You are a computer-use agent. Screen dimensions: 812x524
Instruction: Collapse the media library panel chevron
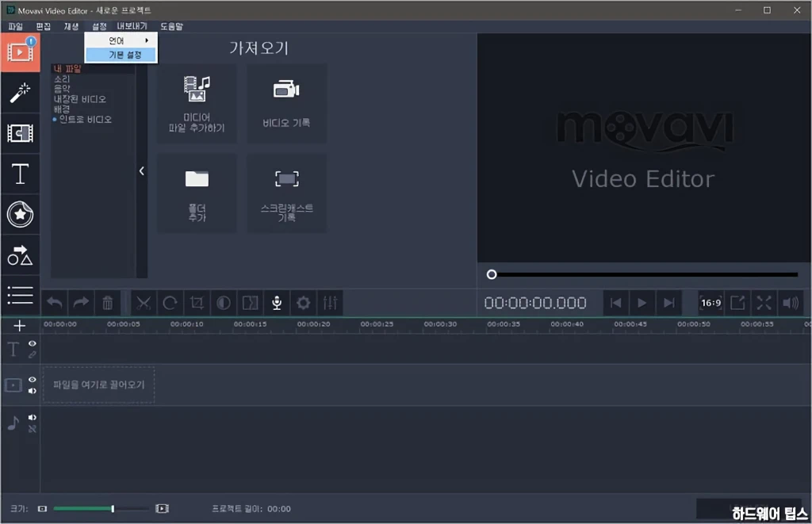(x=141, y=171)
